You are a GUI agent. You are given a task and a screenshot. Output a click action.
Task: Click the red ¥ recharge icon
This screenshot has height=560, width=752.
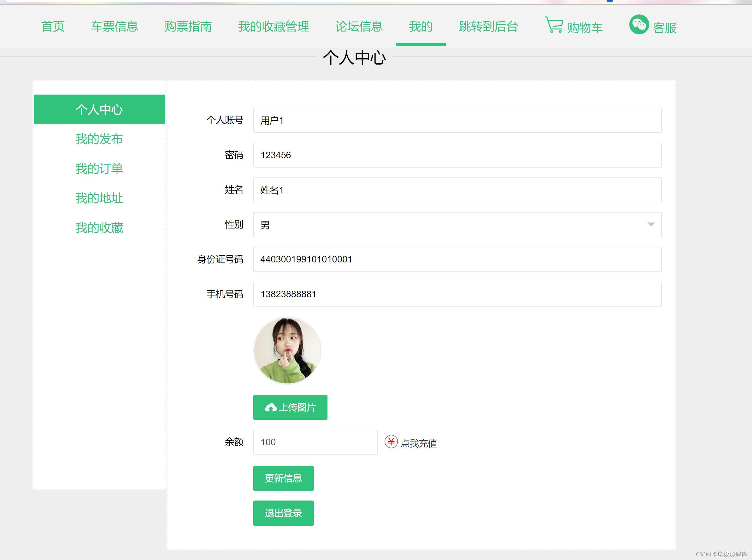391,441
